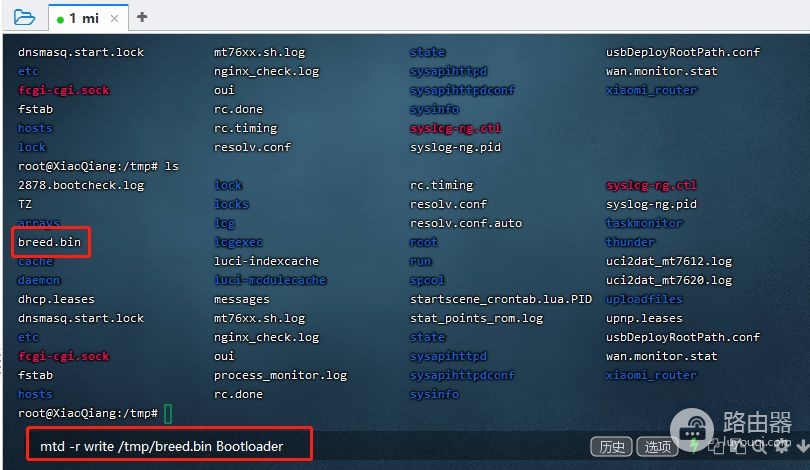Click the terminal cursor after the last prompt
Viewport: 810px width, 470px height.
168,414
